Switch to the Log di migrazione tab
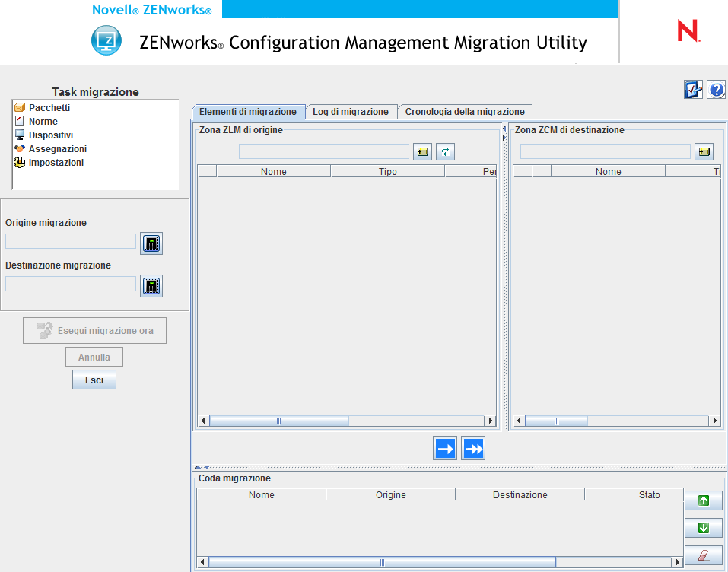The image size is (728, 572). click(351, 112)
